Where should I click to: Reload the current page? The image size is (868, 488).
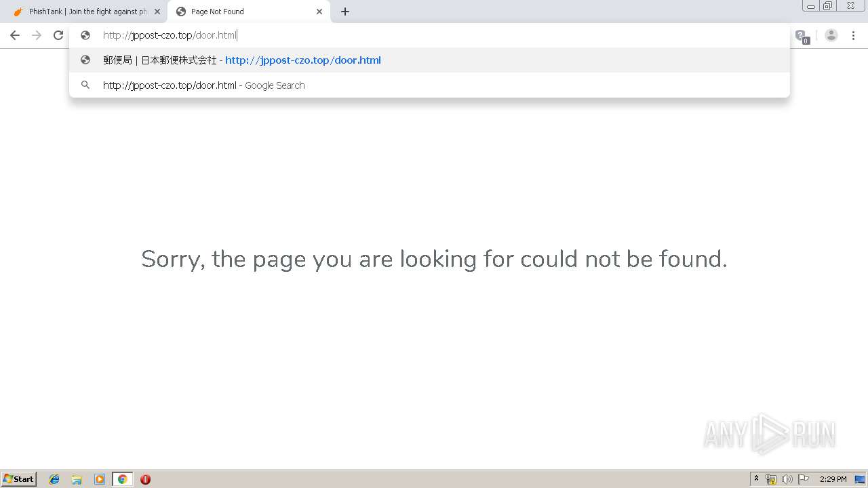(58, 35)
